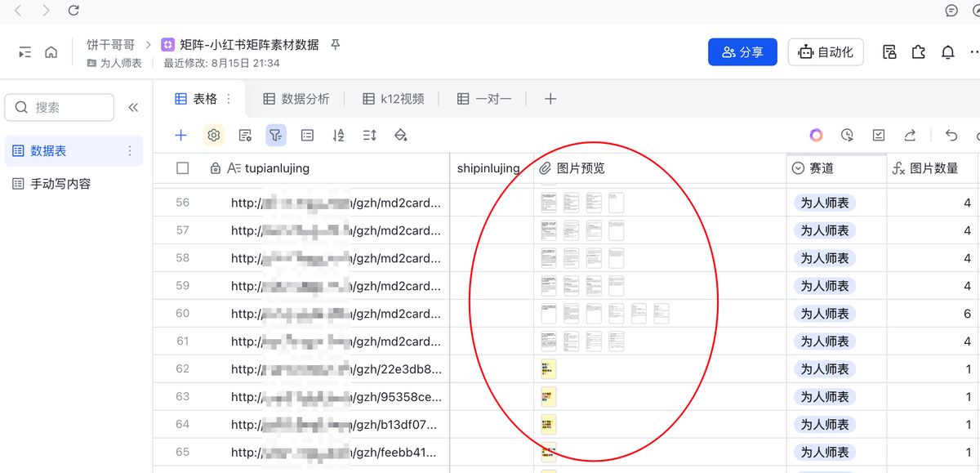Open the fill color paint bucket tool
Image resolution: width=980 pixels, height=473 pixels.
click(401, 135)
